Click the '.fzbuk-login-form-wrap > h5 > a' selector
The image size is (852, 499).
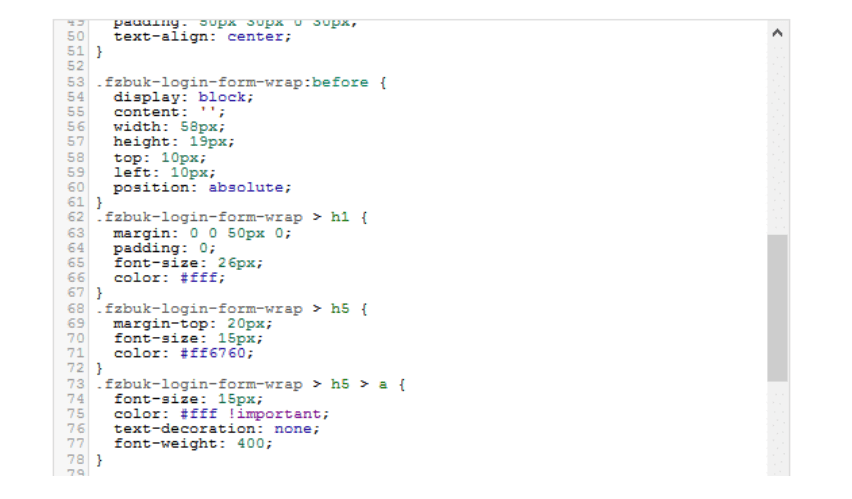(x=242, y=384)
